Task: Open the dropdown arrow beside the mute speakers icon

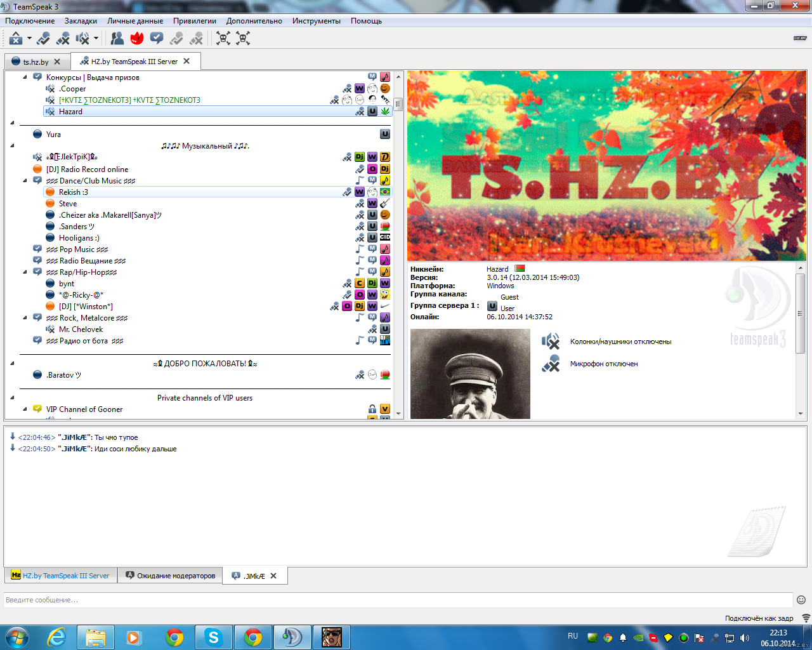Action: coord(96,38)
